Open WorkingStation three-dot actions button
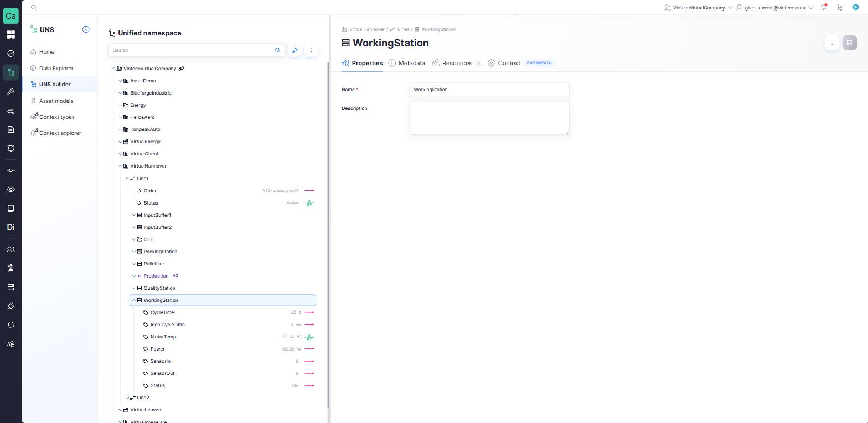 [832, 43]
